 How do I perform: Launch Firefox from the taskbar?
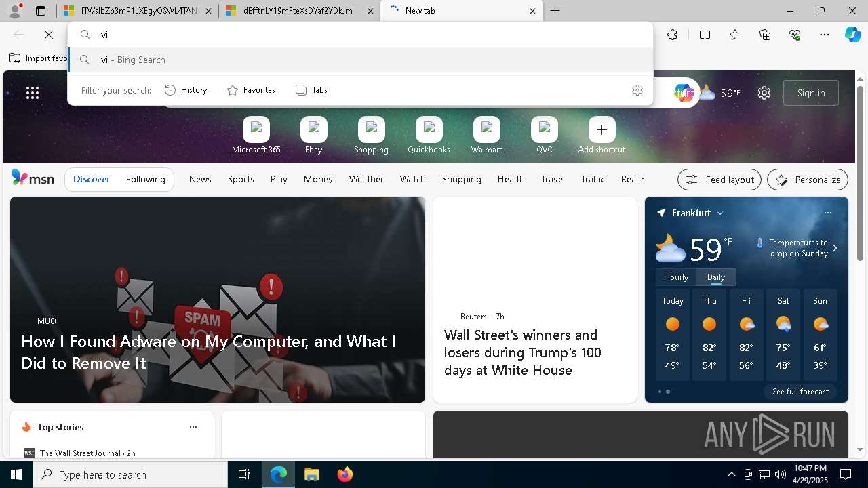pyautogui.click(x=344, y=474)
